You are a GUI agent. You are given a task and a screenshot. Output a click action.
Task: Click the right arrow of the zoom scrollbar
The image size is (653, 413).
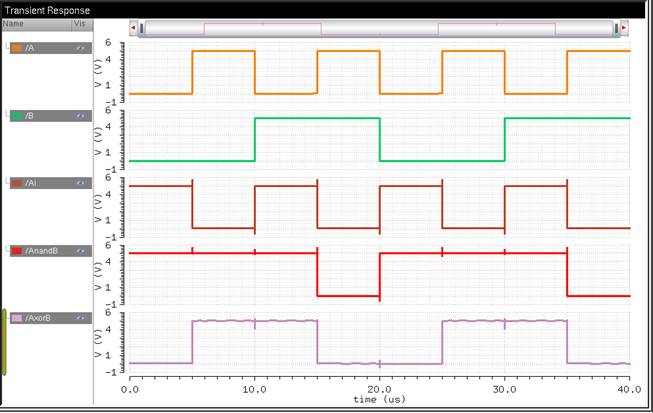click(625, 28)
